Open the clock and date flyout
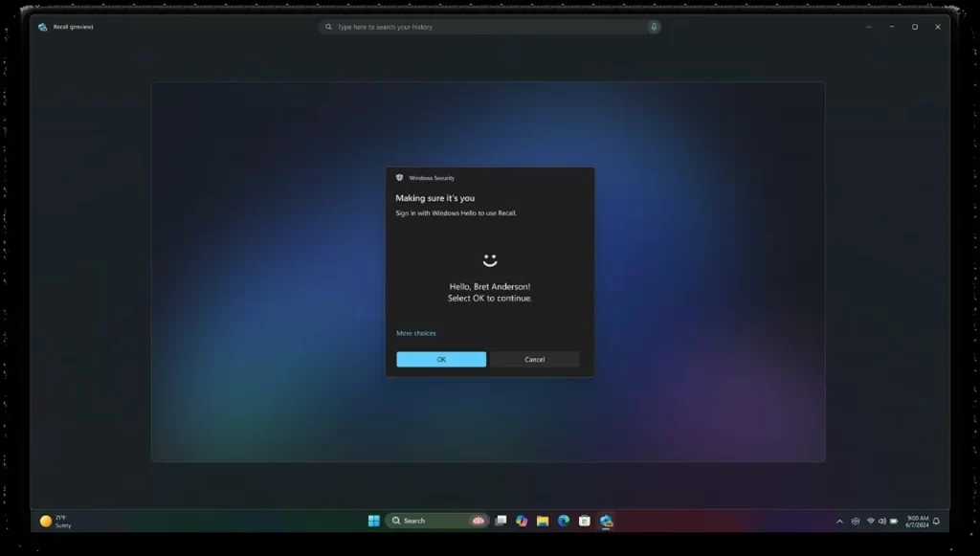The image size is (980, 556). coord(917,521)
